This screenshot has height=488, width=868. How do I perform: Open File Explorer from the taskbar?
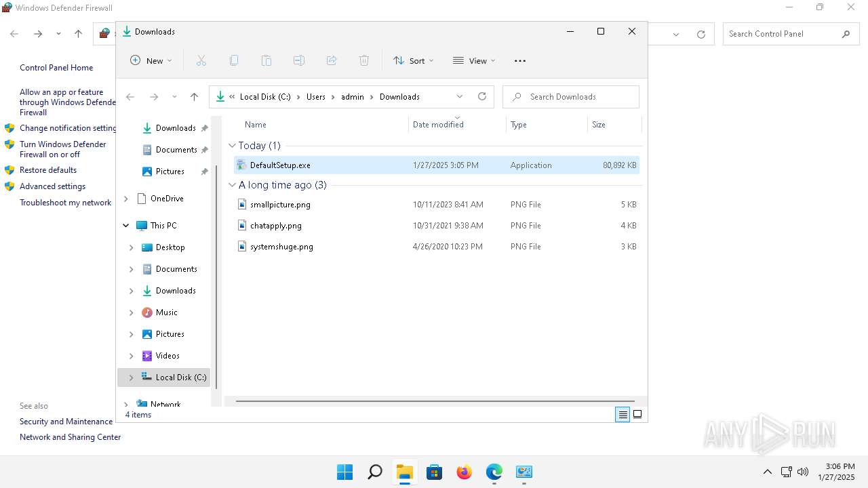405,472
